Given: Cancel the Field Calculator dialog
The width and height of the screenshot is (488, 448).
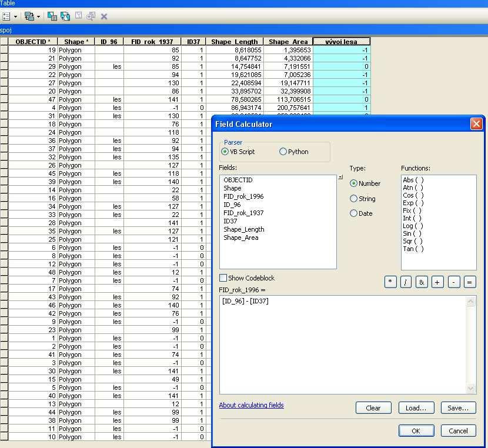Looking at the screenshot, I should [458, 431].
